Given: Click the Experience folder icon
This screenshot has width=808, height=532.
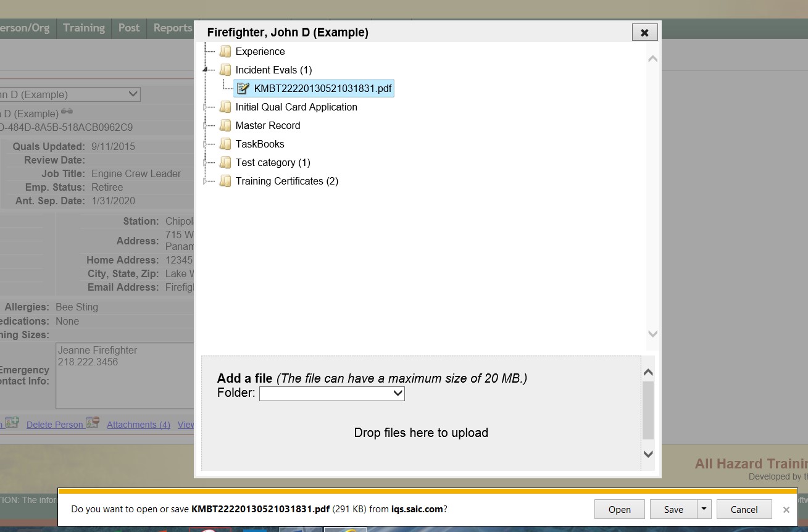Looking at the screenshot, I should click(225, 51).
